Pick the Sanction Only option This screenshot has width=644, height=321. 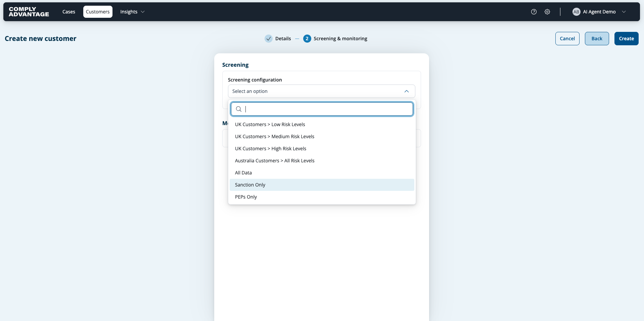point(322,185)
